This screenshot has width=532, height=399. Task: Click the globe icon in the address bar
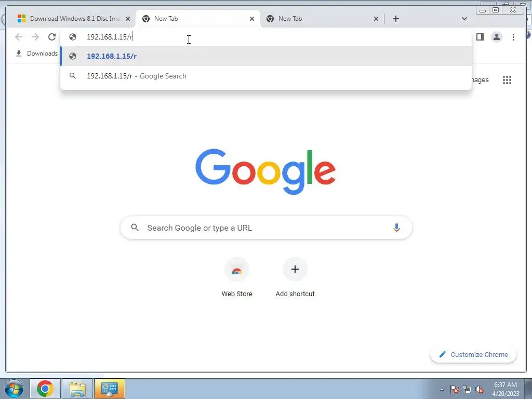click(73, 37)
